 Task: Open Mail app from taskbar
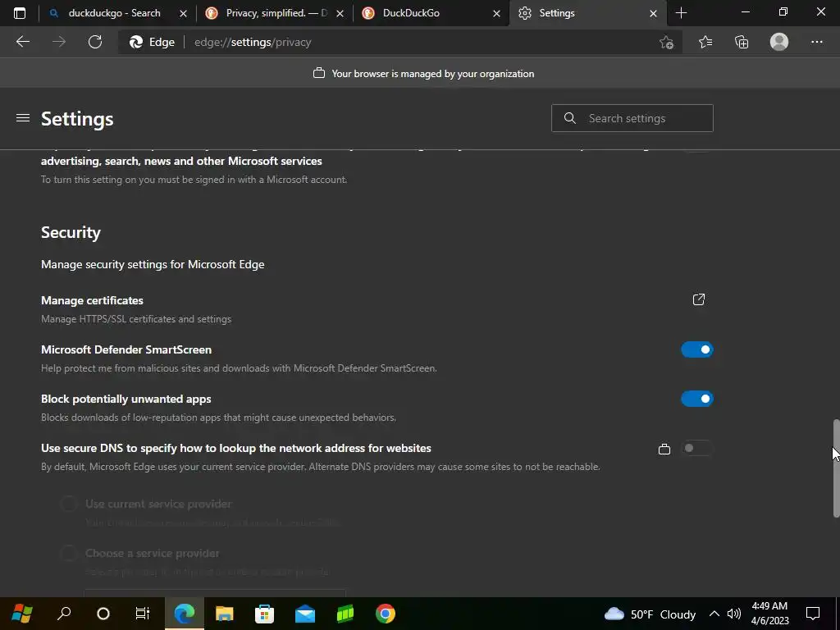pyautogui.click(x=305, y=614)
